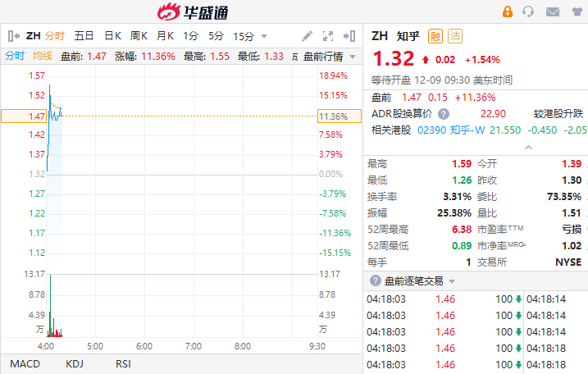This screenshot has width=588, height=374.
Task: Click the 最高 1.59 value
Action: tap(462, 164)
